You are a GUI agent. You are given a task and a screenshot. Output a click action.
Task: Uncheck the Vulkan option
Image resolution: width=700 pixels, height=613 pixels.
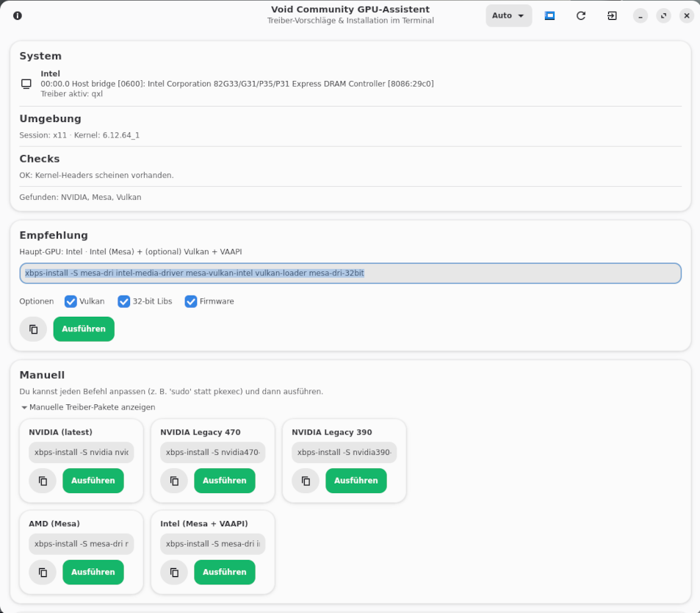(x=71, y=301)
